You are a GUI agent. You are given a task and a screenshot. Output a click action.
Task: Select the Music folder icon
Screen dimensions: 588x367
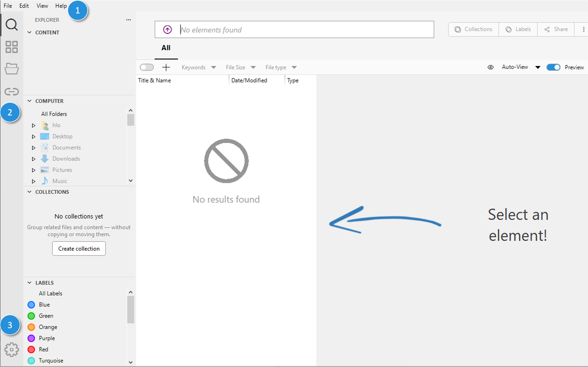coord(45,181)
